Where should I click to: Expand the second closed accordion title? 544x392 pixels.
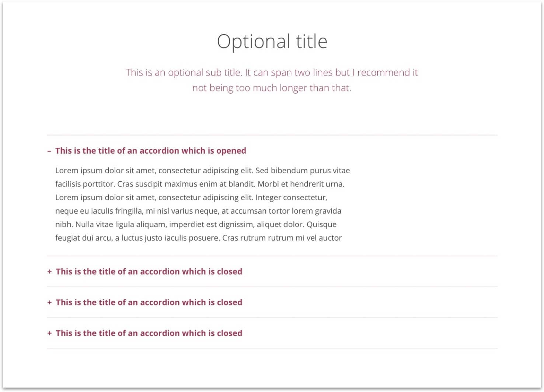(x=149, y=302)
